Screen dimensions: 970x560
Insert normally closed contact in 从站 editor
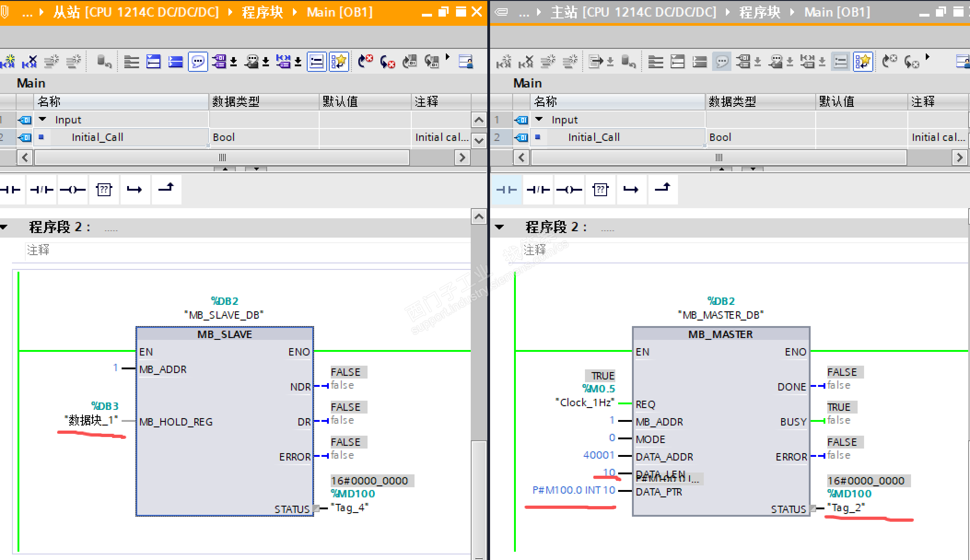(x=41, y=189)
